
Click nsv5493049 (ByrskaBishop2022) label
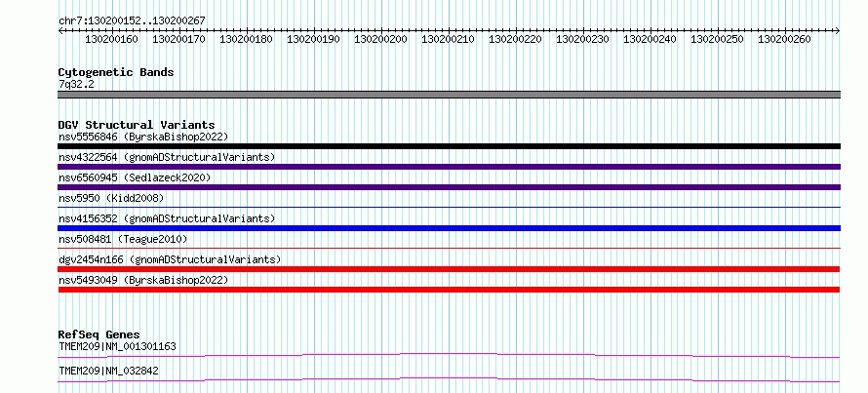[143, 280]
